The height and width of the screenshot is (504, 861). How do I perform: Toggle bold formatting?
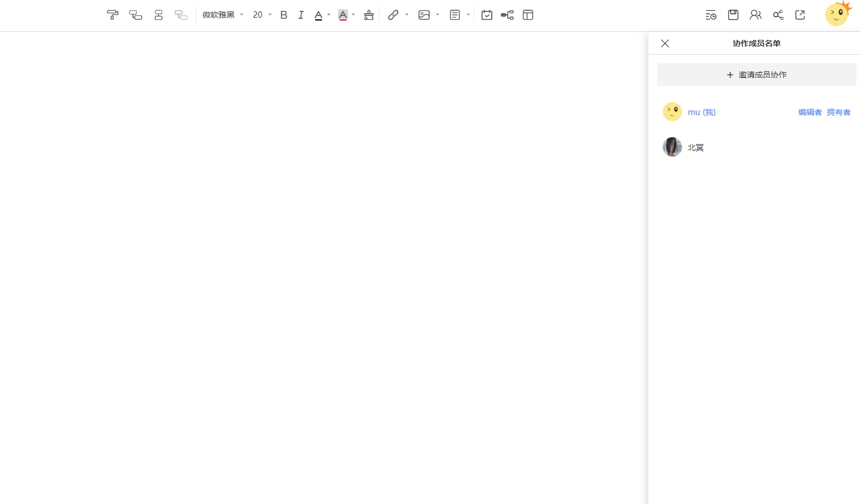click(x=284, y=15)
